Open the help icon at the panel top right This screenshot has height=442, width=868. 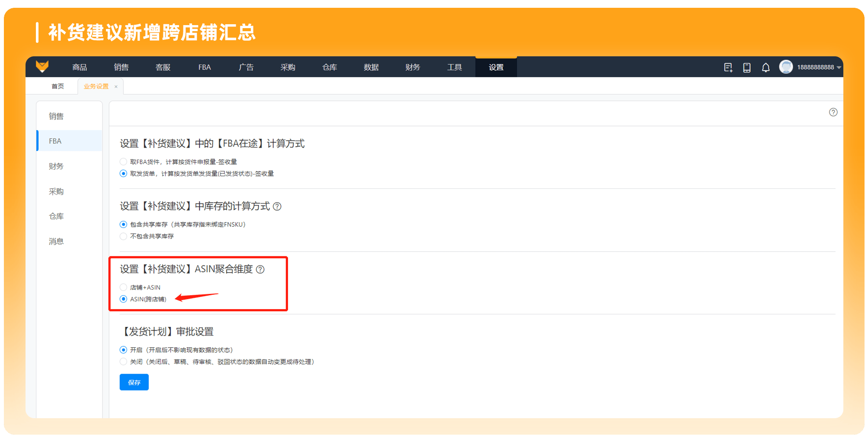[833, 112]
